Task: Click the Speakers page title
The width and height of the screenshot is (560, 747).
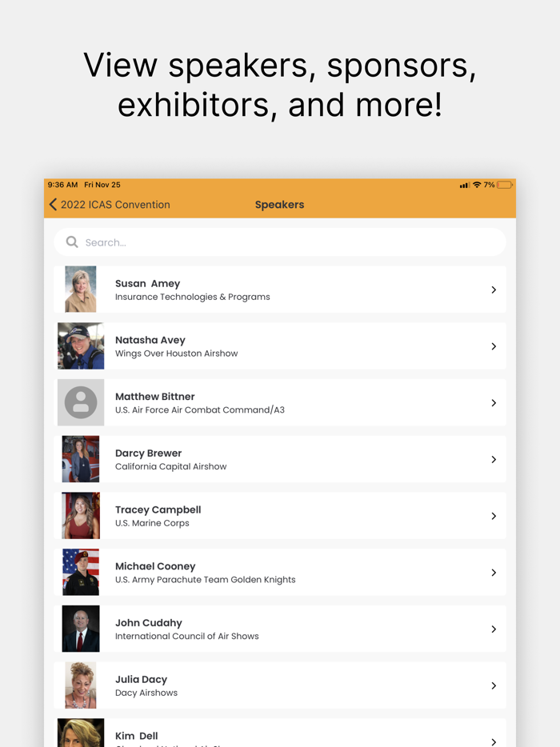Action: pos(280,205)
